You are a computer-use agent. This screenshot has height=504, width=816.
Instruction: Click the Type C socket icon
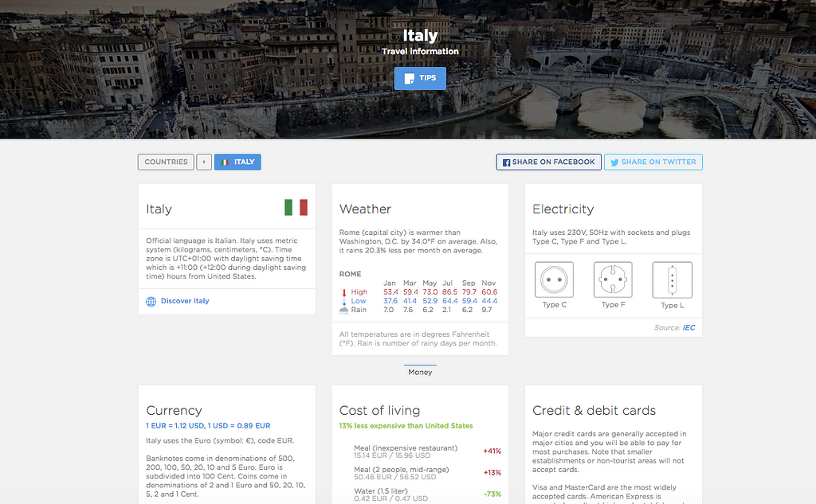pyautogui.click(x=555, y=279)
